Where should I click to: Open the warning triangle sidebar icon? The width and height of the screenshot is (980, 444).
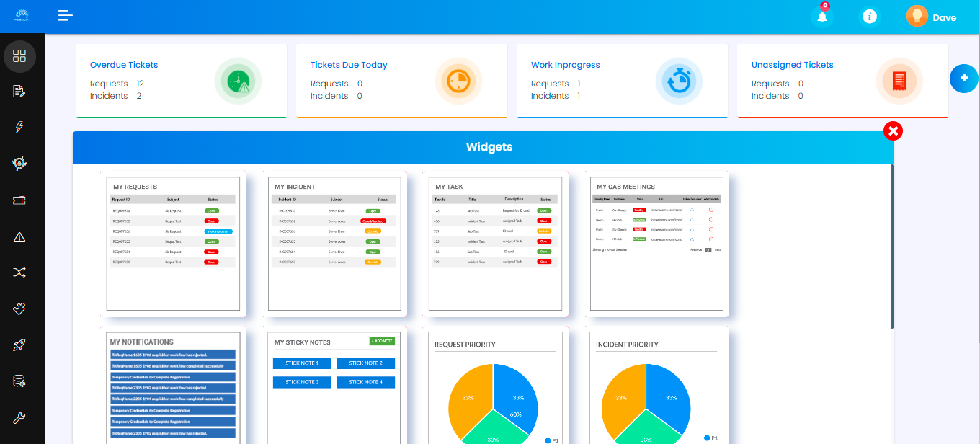pyautogui.click(x=19, y=236)
